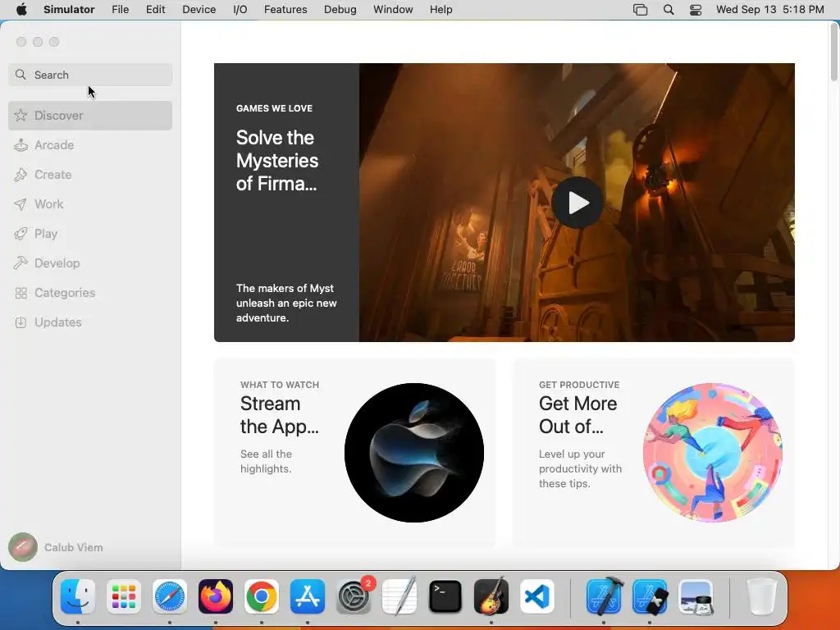
Task: Launch Terminal from the Dock
Action: 445,596
